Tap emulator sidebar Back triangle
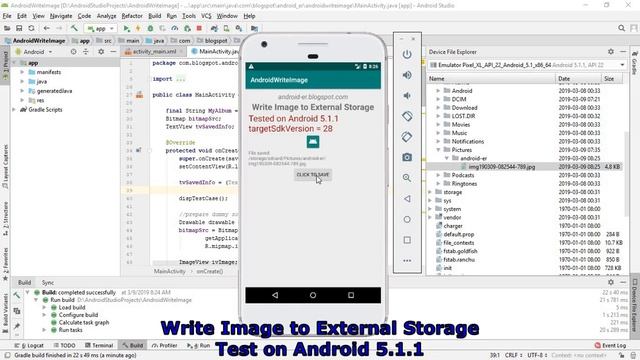Image resolution: width=640 pixels, height=360 pixels. point(407,199)
